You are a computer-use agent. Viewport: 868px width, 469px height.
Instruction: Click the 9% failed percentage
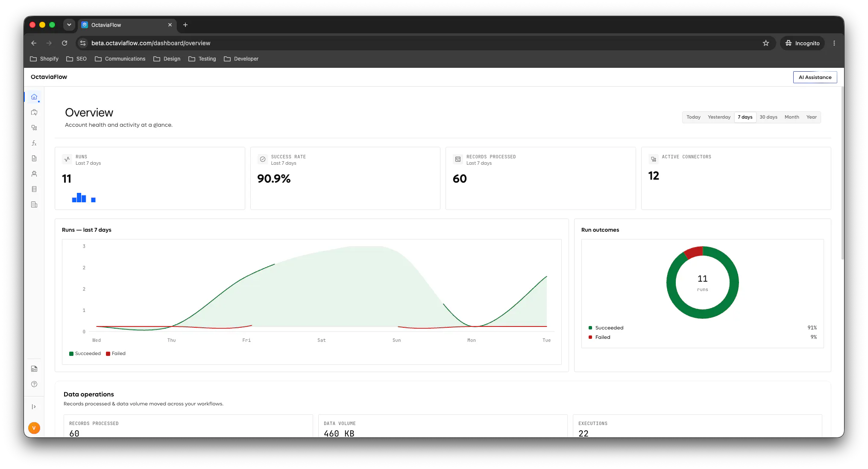pos(814,337)
